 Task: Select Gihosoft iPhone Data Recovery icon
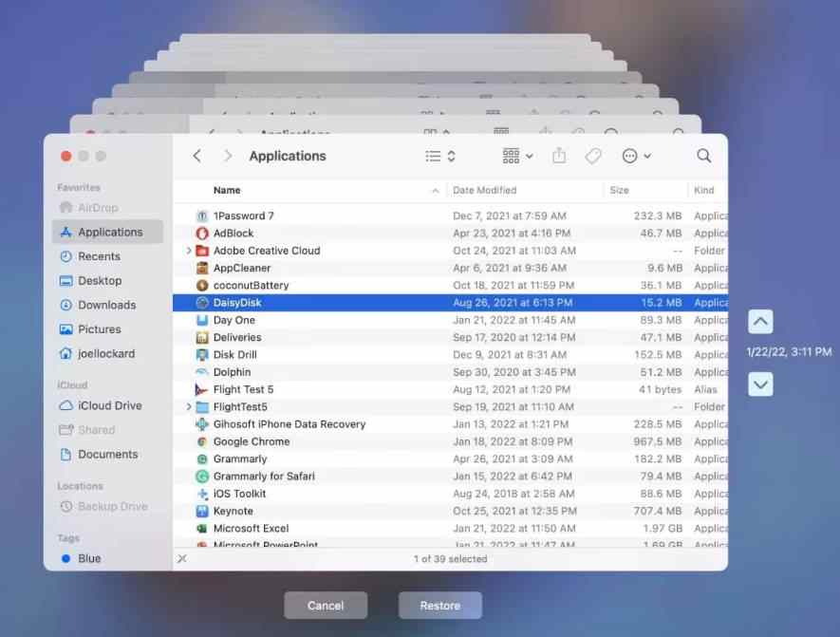202,424
